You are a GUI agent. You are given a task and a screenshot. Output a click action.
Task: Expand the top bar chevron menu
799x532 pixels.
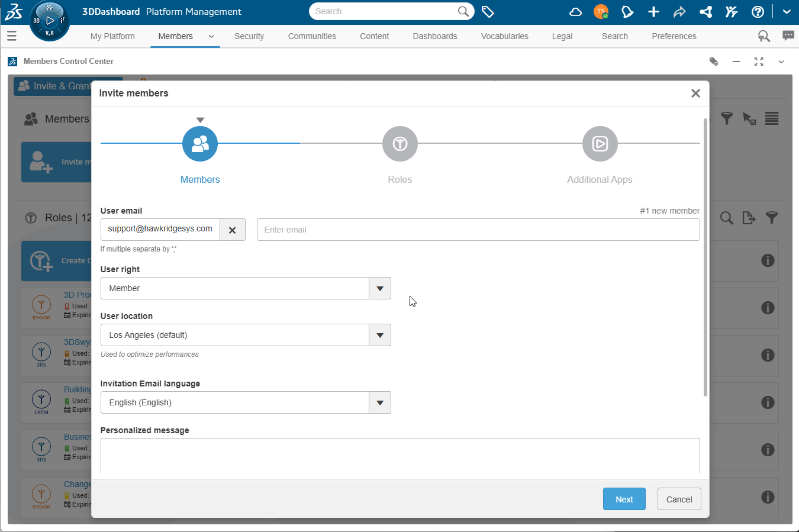coord(787,12)
